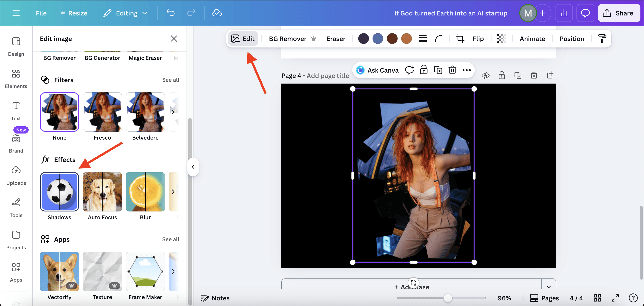Expand more Effects with right chevron
Image resolution: width=644 pixels, height=306 pixels.
click(173, 192)
